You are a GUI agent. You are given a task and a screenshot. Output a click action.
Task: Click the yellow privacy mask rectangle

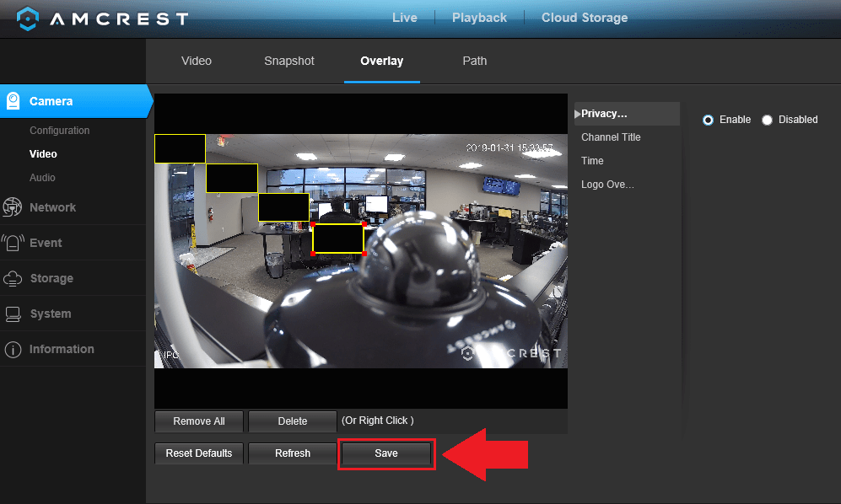click(338, 238)
